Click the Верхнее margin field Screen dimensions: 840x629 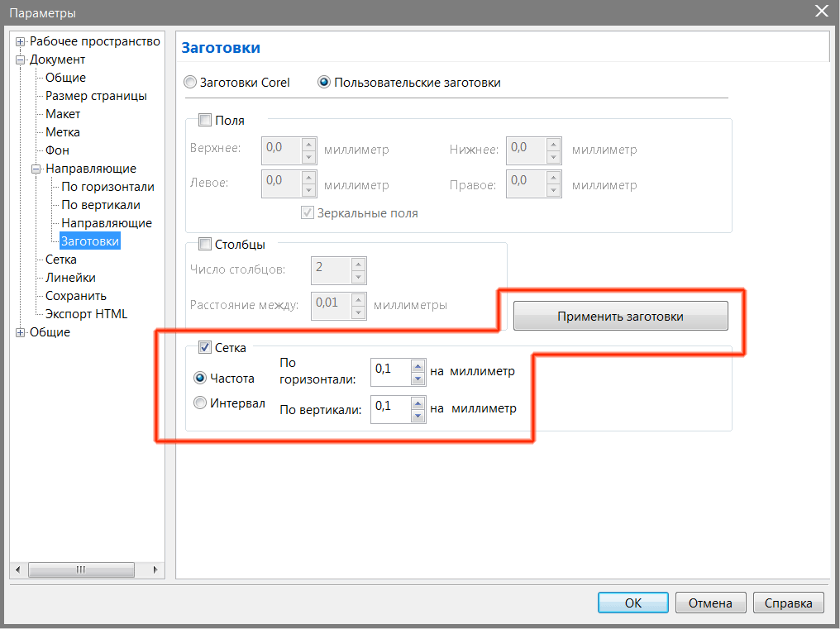[x=282, y=150]
